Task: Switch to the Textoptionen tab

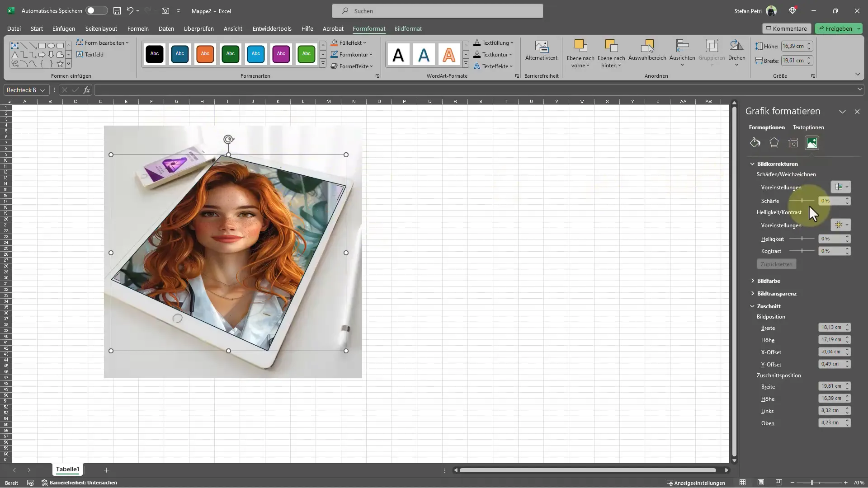Action: coord(808,127)
